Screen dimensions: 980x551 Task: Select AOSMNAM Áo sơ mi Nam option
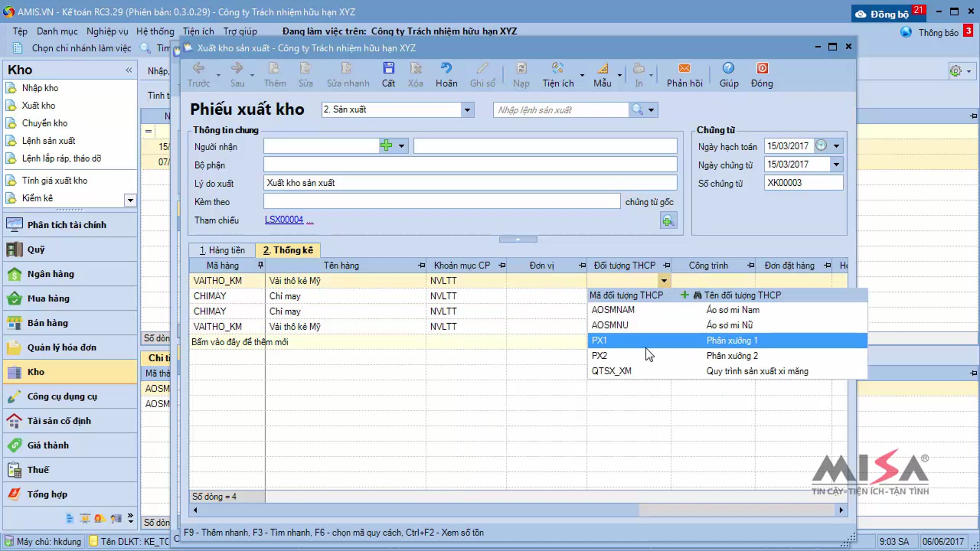[727, 310]
